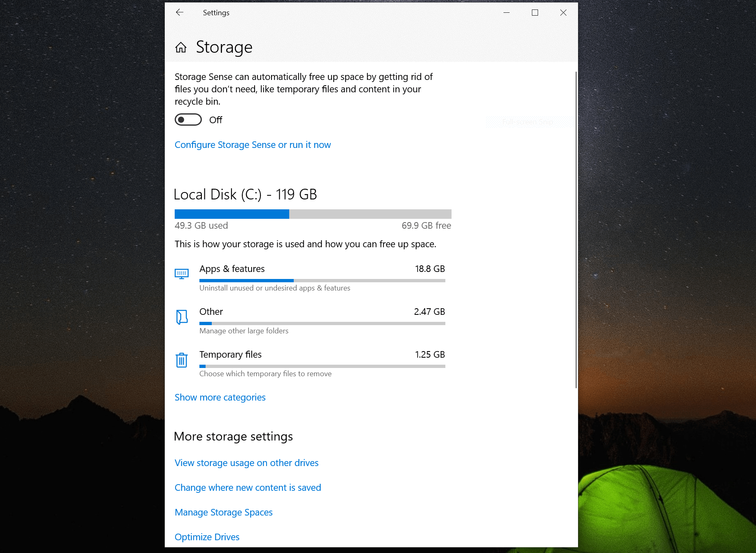The height and width of the screenshot is (553, 756).
Task: Open Configure Storage Sense or run it now
Action: 253,145
